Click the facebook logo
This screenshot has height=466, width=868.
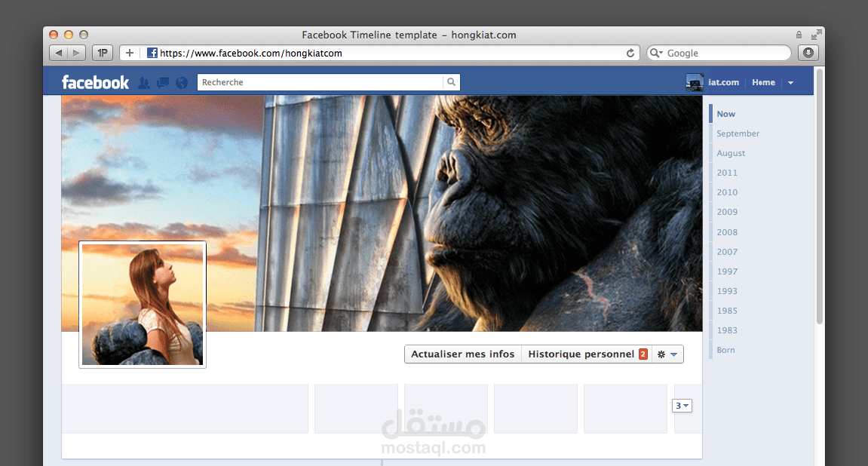click(x=95, y=82)
